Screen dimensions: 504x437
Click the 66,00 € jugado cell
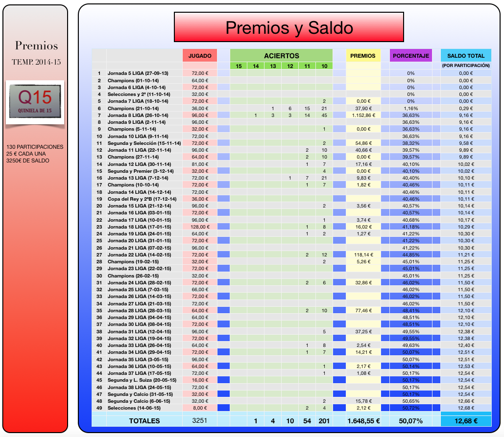coord(200,290)
